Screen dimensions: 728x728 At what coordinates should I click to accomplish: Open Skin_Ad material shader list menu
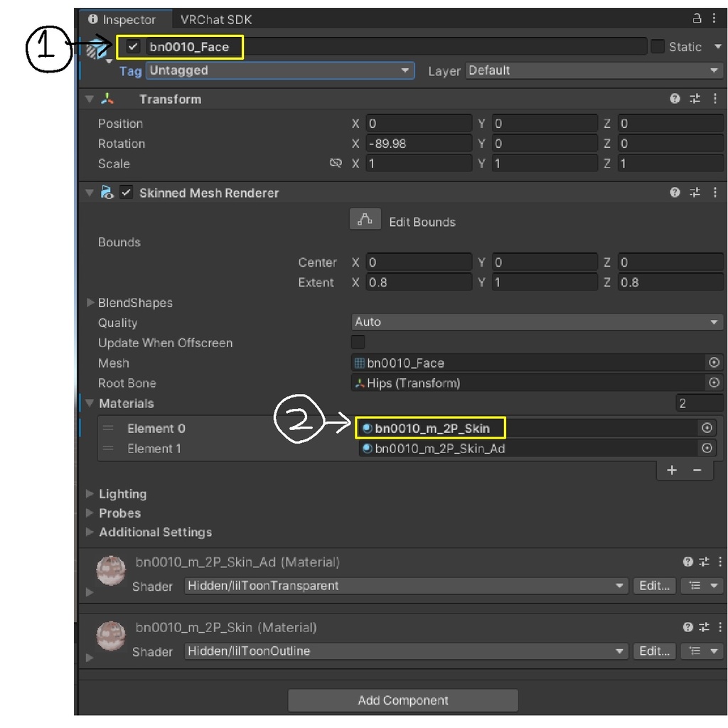(703, 586)
